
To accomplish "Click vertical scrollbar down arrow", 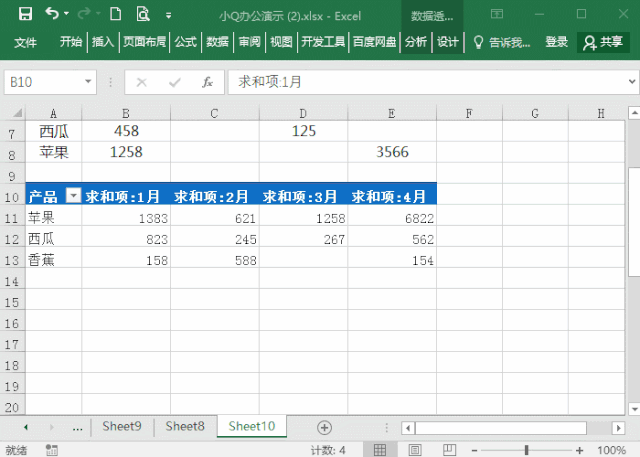I will pos(634,408).
